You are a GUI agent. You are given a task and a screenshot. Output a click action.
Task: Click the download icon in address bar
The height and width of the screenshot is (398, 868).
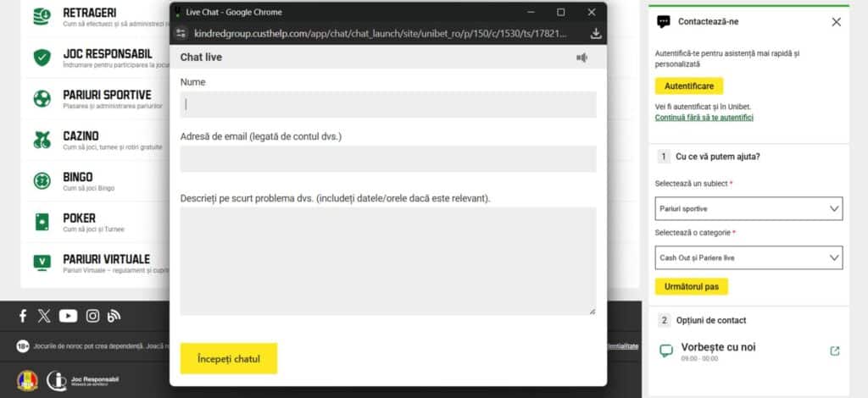point(596,34)
